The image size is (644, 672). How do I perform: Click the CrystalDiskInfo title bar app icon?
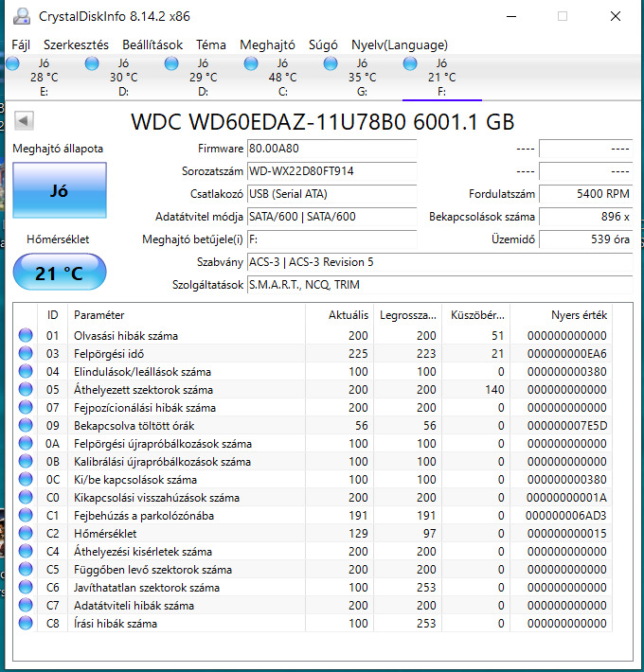tap(22, 16)
